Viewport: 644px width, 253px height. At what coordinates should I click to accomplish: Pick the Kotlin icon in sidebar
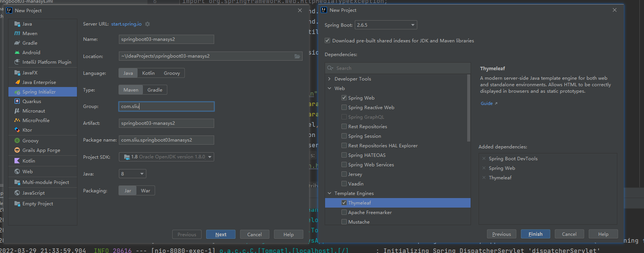point(17,161)
